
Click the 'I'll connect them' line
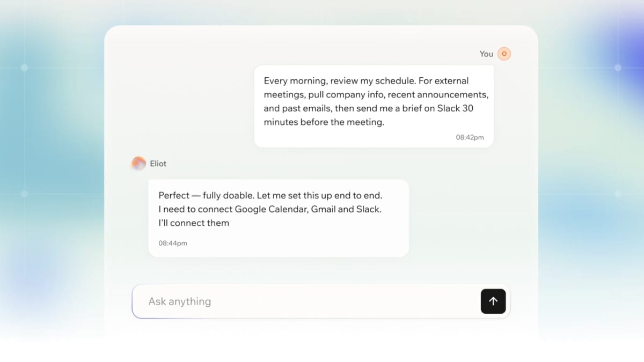(194, 223)
